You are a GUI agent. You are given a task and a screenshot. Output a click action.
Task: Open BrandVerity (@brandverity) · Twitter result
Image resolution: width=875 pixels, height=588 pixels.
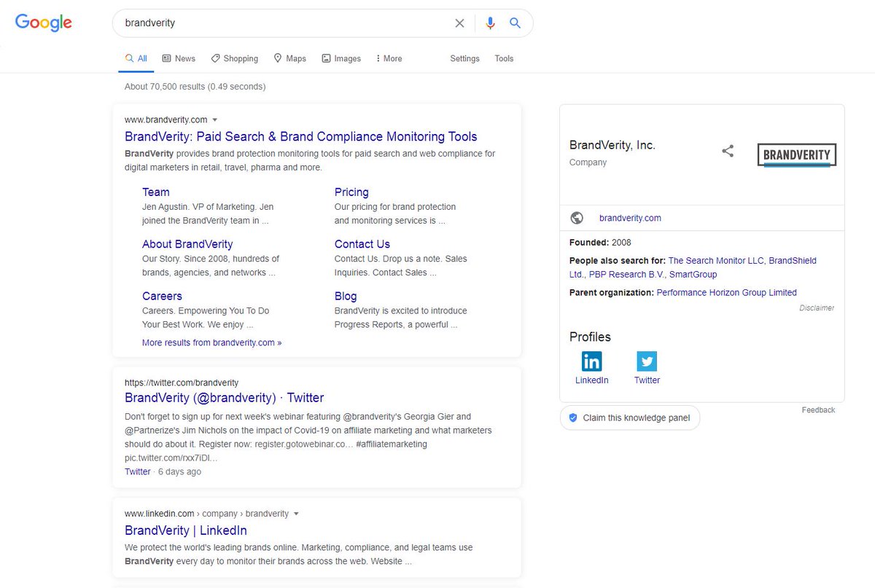(225, 398)
